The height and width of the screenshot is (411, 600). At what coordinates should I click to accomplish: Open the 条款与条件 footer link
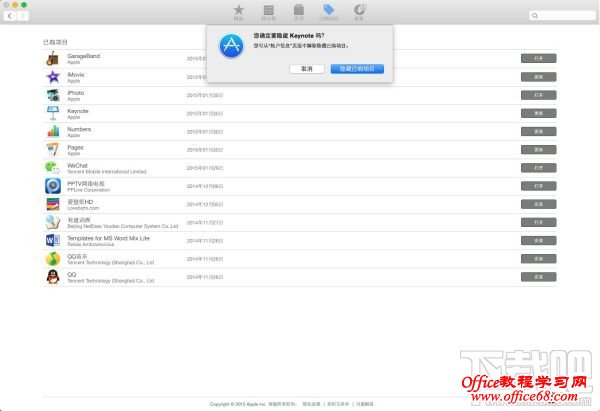coord(338,404)
